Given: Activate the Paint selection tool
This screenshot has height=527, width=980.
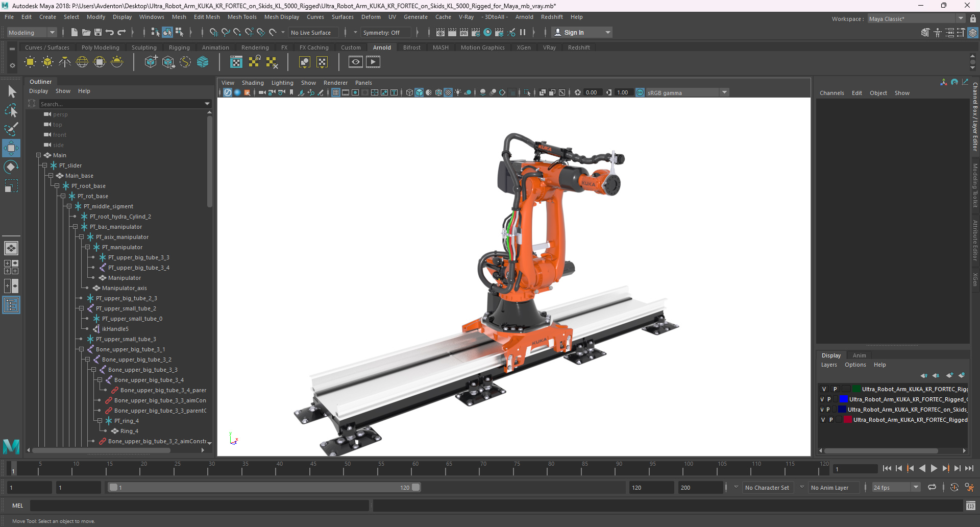Looking at the screenshot, I should click(11, 129).
